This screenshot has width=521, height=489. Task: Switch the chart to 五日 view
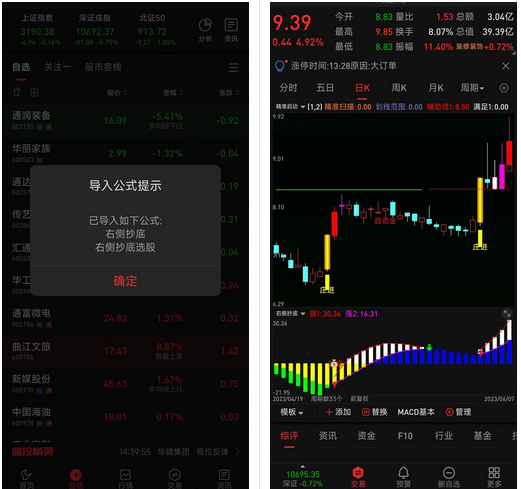point(325,88)
